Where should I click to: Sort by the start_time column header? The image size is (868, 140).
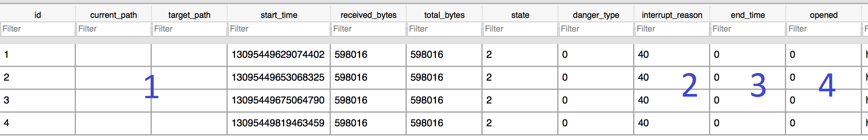(x=279, y=15)
